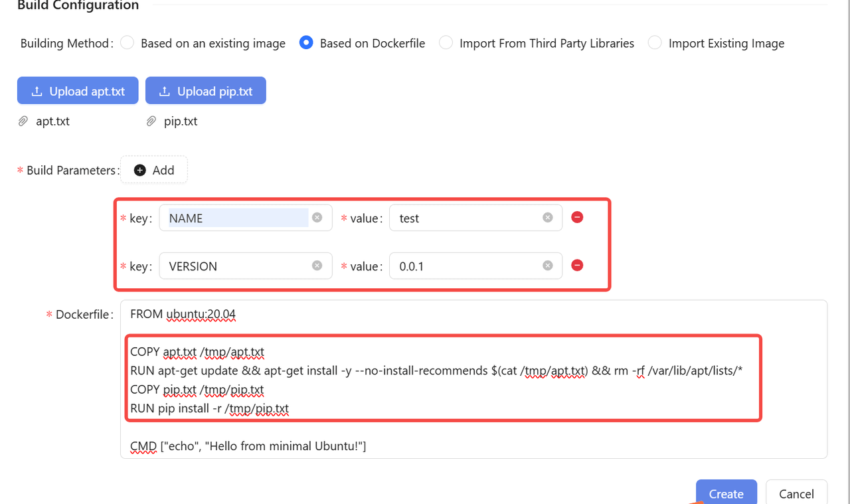The height and width of the screenshot is (504, 850).
Task: Click RUN apt-get update line
Action: (436, 371)
